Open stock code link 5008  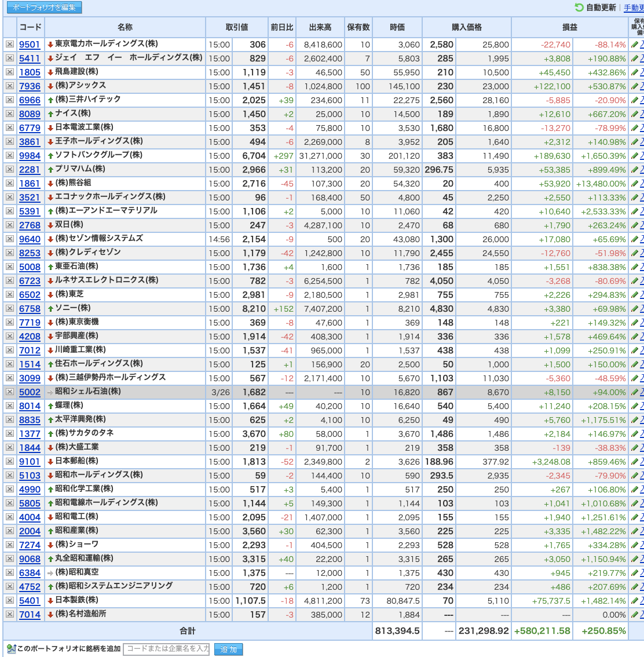coord(30,267)
